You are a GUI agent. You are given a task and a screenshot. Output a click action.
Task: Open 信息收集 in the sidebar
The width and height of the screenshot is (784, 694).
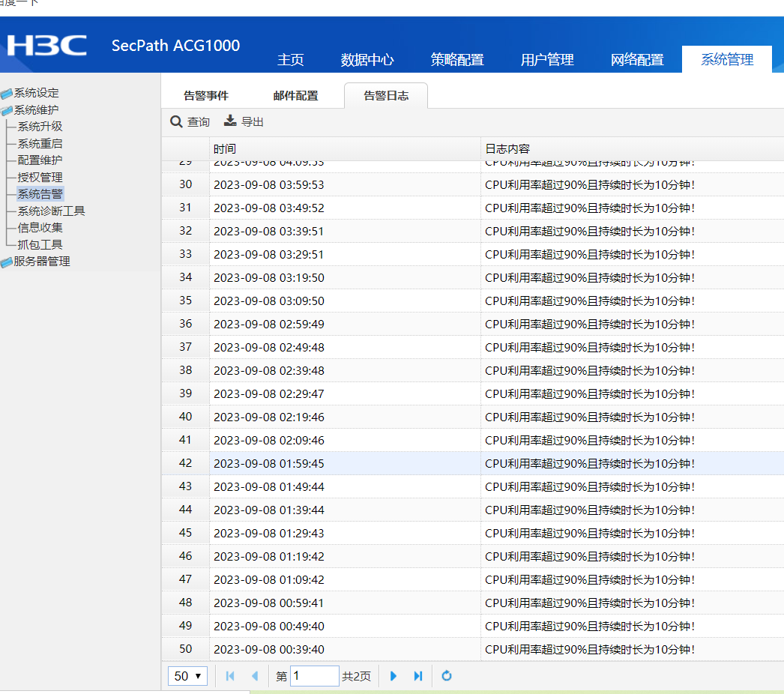[x=40, y=228]
